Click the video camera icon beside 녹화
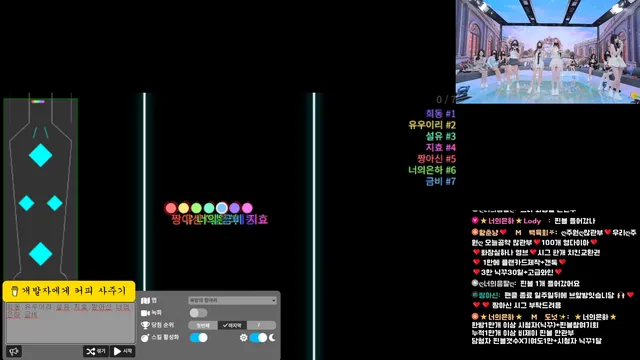The image size is (640, 360). pyautogui.click(x=145, y=313)
